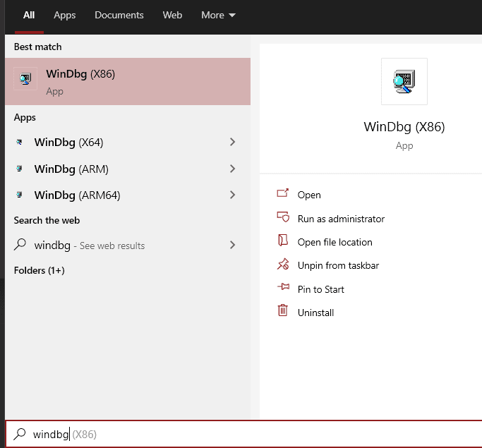The image size is (482, 448).
Task: Click the search box magnifier icon
Action: click(20, 434)
